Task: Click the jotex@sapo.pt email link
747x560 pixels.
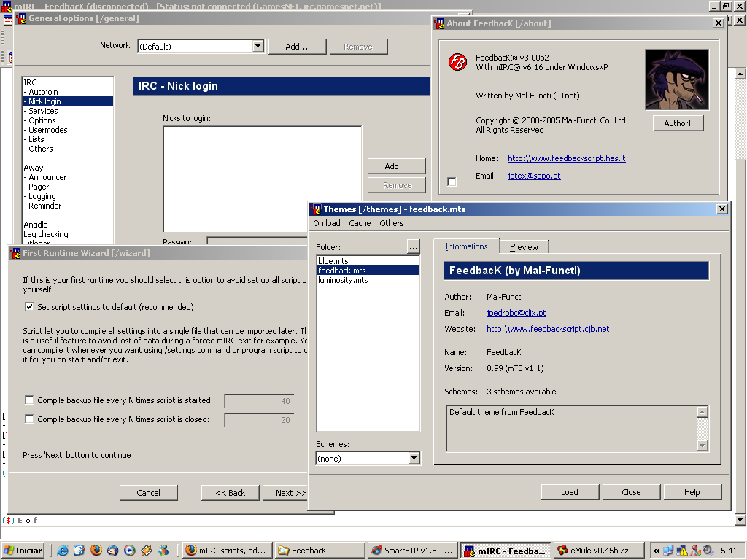Action: click(534, 176)
